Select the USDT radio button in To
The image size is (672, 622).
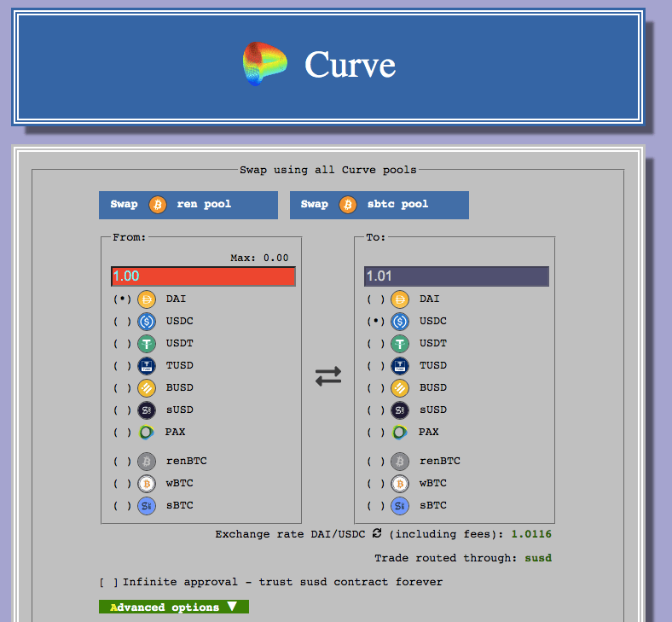376,344
